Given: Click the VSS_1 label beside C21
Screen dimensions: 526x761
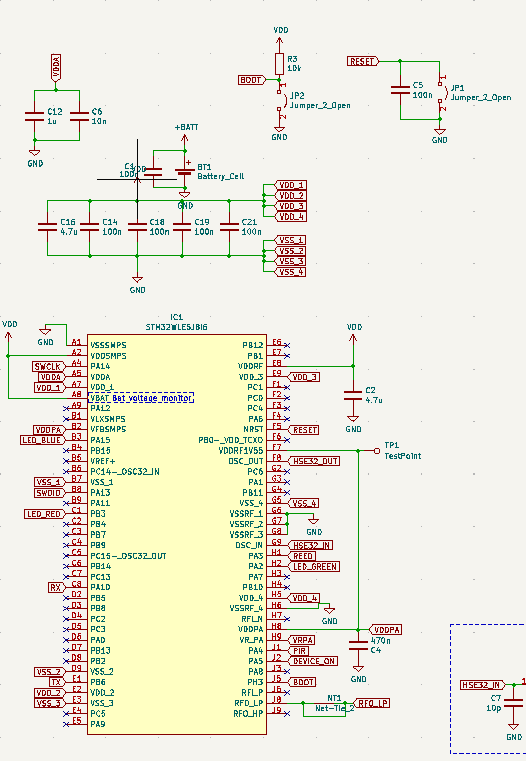Looking at the screenshot, I should click(x=291, y=240).
